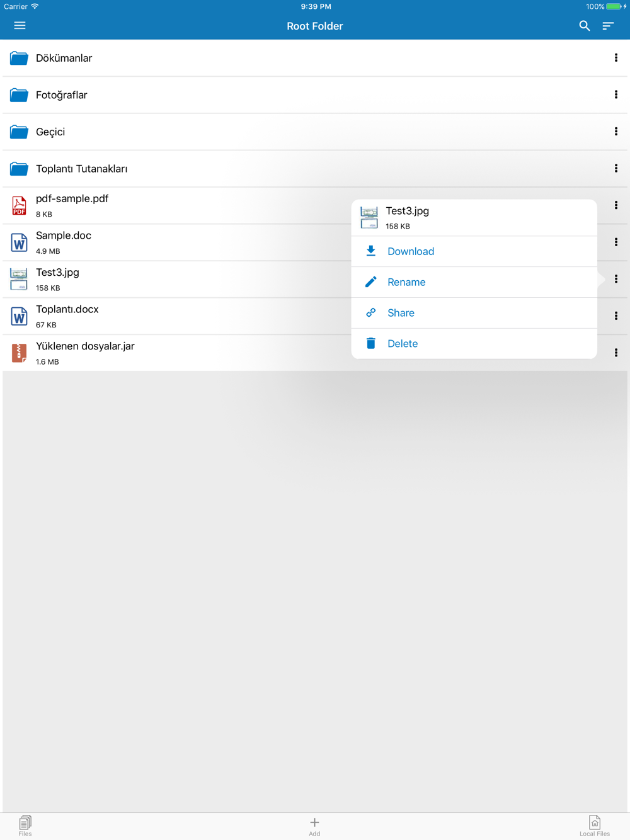The image size is (630, 840).
Task: Open more options for Toplantı.docx
Action: click(x=616, y=316)
